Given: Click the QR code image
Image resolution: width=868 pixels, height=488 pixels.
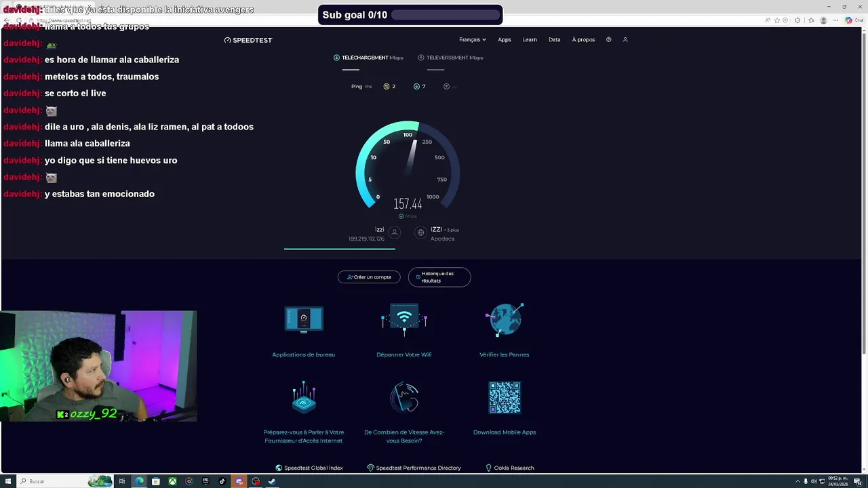Looking at the screenshot, I should pyautogui.click(x=505, y=397).
